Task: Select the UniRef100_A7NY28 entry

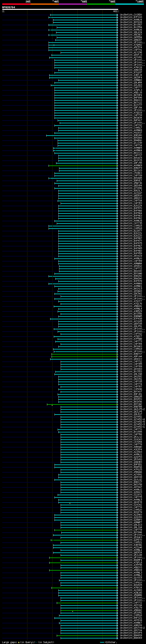Action: 131,67
